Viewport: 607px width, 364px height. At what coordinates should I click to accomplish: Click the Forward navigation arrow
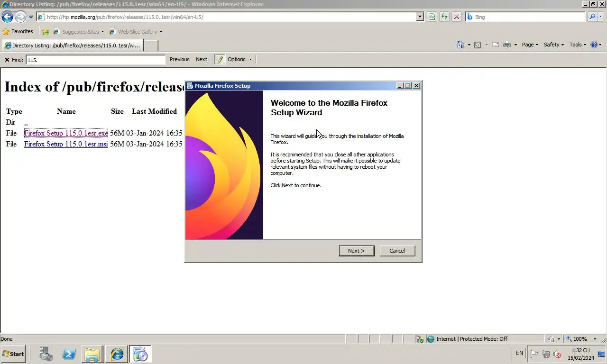(x=20, y=17)
